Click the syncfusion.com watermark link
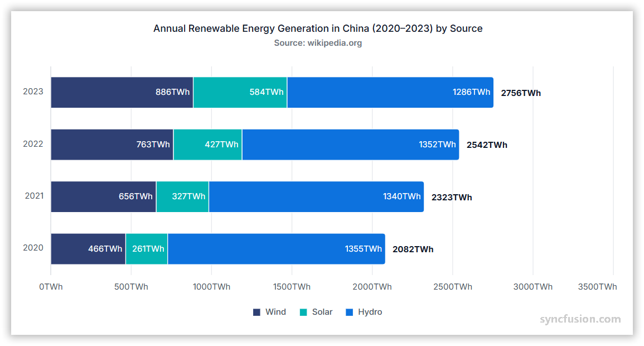The height and width of the screenshot is (346, 644). 580,319
